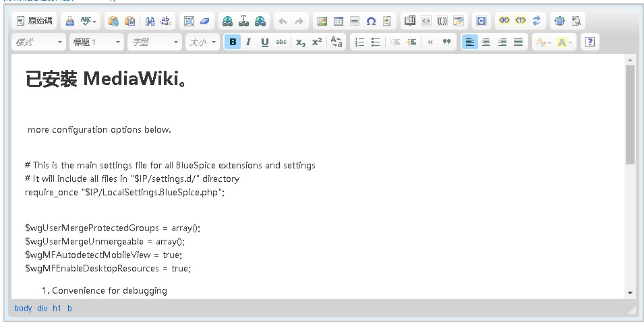Click the Increase Indent icon
This screenshot has width=644, height=324.
pyautogui.click(x=411, y=42)
